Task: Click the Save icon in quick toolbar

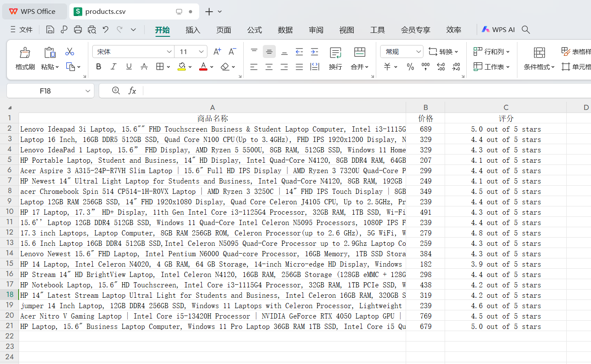Action: pos(50,29)
